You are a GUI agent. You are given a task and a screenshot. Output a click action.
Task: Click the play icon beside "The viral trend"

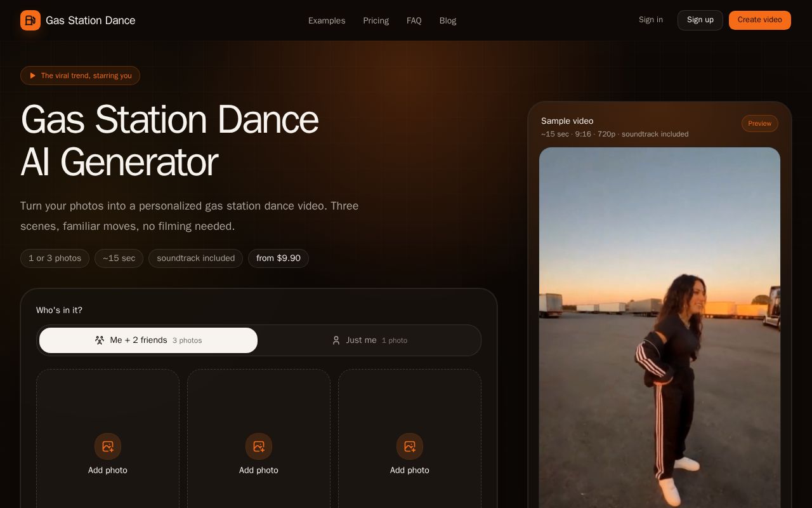(x=32, y=76)
